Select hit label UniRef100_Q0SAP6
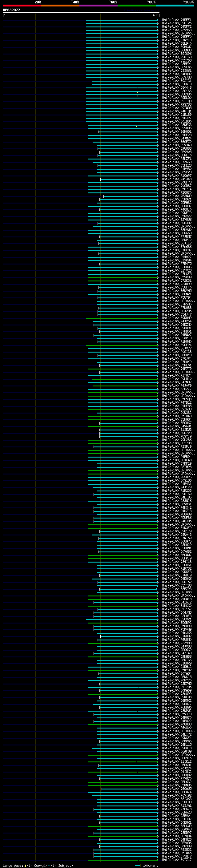Screen dimensions: 197x868 tap(176, 477)
